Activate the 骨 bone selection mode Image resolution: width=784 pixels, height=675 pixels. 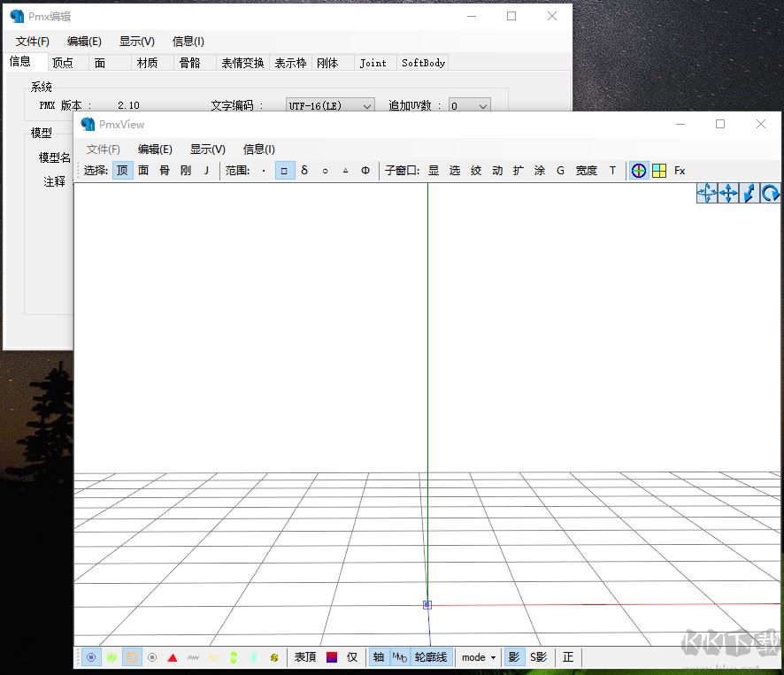165,170
